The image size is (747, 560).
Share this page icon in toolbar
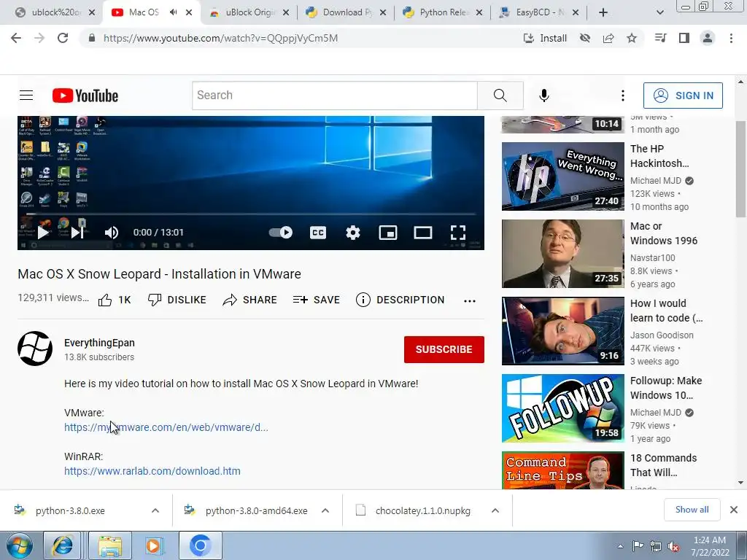pyautogui.click(x=608, y=38)
